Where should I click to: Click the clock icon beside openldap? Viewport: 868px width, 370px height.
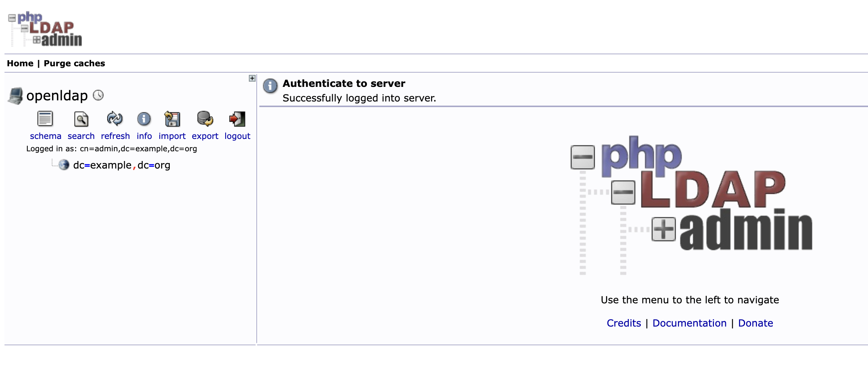coord(98,95)
